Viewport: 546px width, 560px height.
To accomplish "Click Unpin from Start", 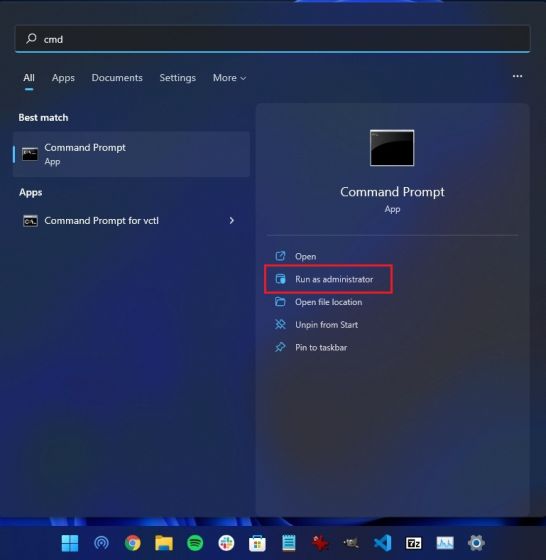I will [x=326, y=325].
